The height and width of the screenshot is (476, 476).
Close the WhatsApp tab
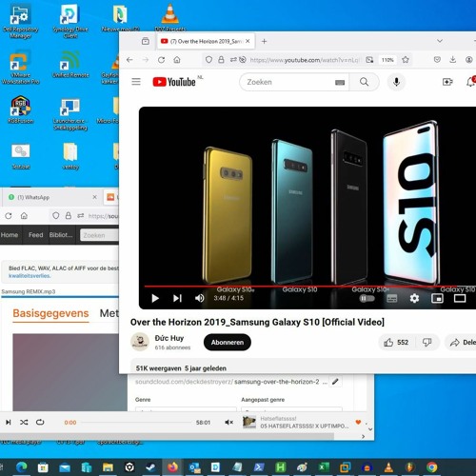pyautogui.click(x=94, y=197)
